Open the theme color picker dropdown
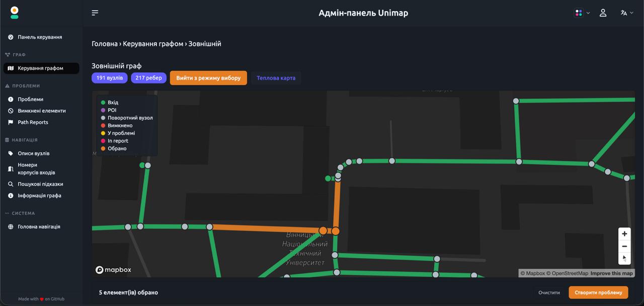Image resolution: width=644 pixels, height=306 pixels. pyautogui.click(x=582, y=13)
